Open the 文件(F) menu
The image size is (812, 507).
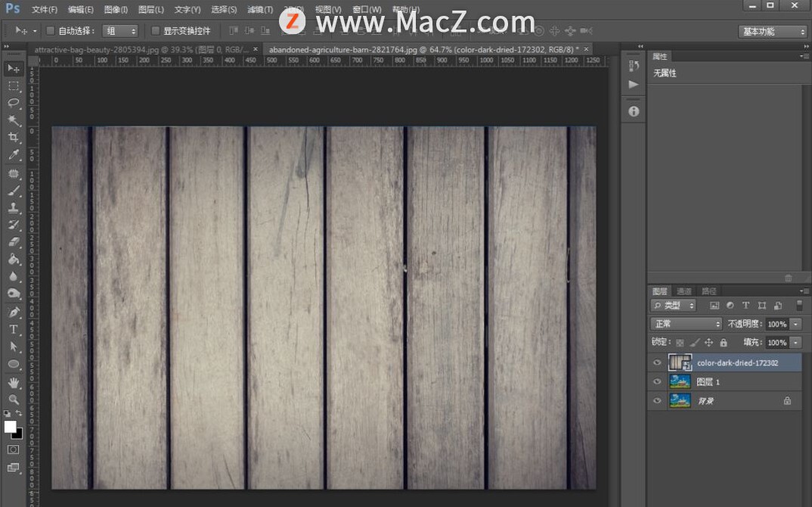tap(45, 9)
